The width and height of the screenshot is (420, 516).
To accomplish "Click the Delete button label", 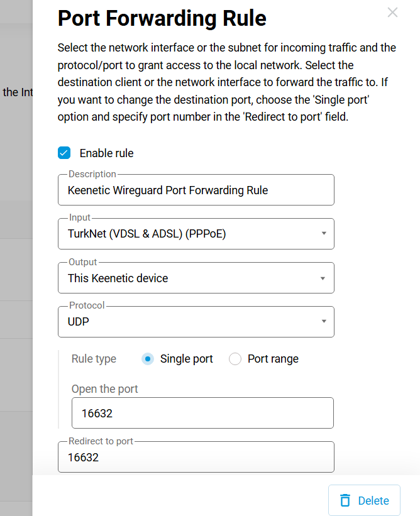I will coord(373,500).
